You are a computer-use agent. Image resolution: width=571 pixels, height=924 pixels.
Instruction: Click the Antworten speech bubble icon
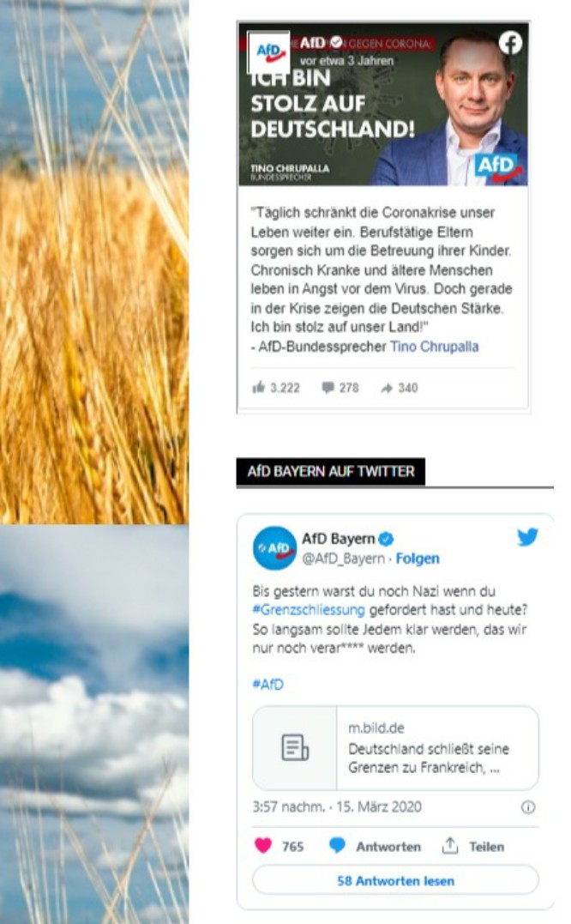pyautogui.click(x=337, y=846)
